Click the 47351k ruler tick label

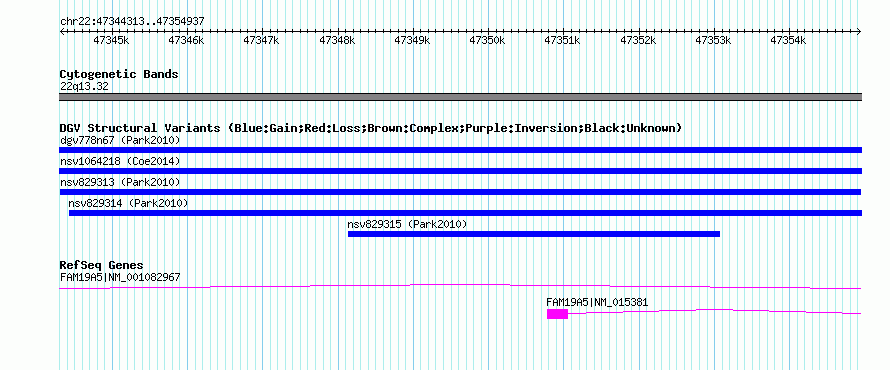click(x=562, y=40)
